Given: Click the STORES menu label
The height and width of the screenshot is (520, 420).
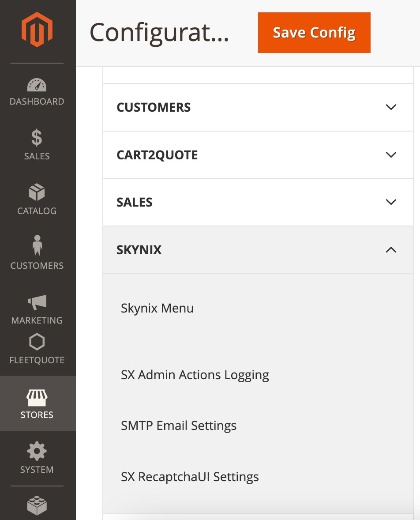Looking at the screenshot, I should pyautogui.click(x=37, y=415).
